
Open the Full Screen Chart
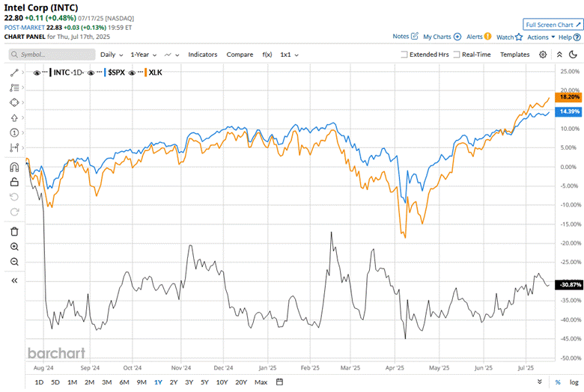[x=553, y=25]
